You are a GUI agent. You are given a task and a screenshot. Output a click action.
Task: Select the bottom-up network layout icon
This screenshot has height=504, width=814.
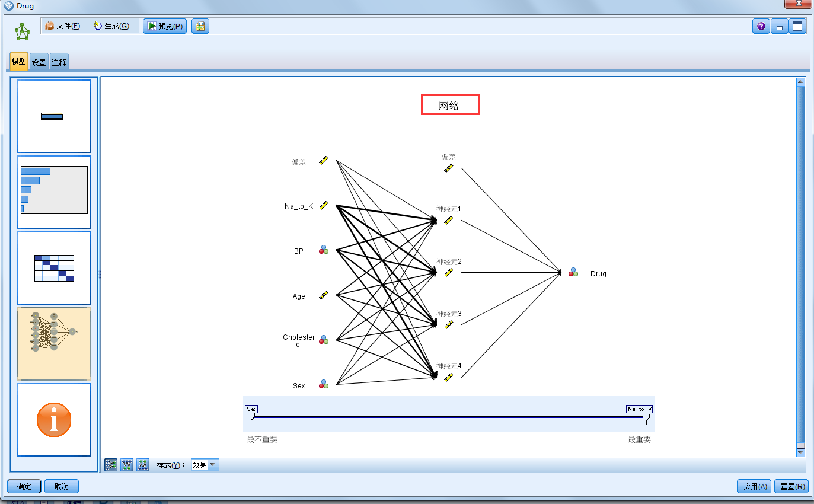click(142, 465)
